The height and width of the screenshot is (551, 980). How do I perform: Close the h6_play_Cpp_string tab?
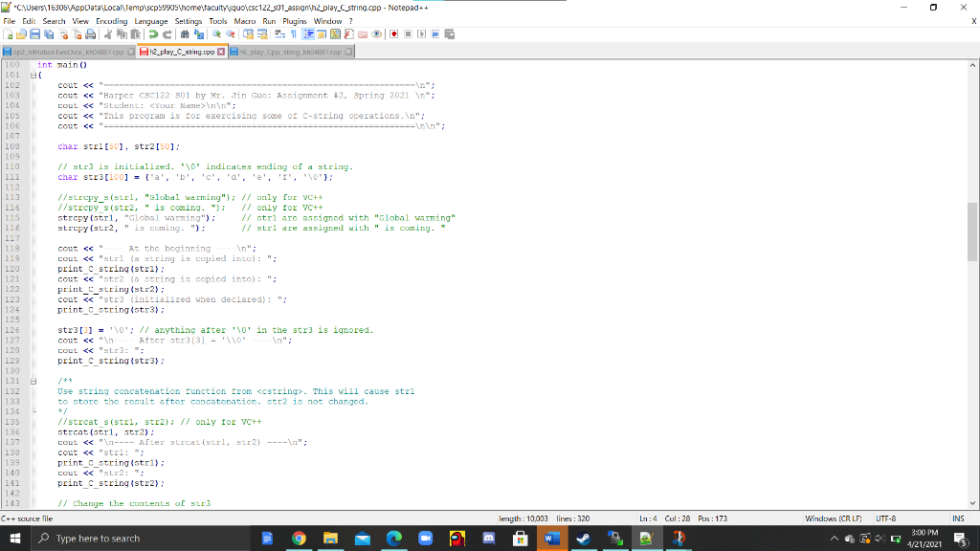348,52
